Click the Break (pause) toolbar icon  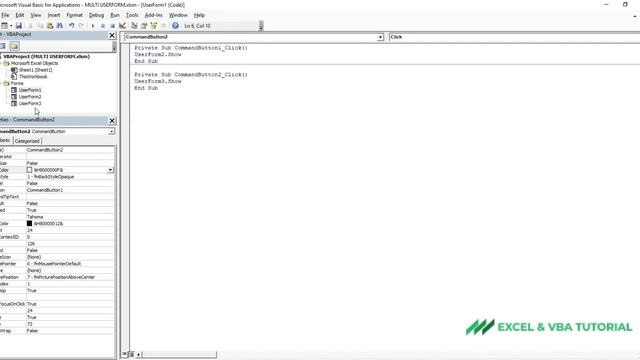(x=103, y=26)
